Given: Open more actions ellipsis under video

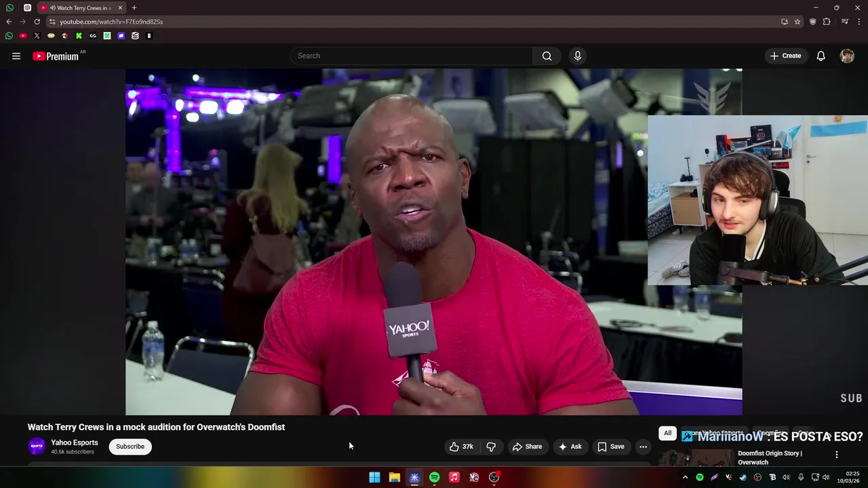Looking at the screenshot, I should pos(643,447).
